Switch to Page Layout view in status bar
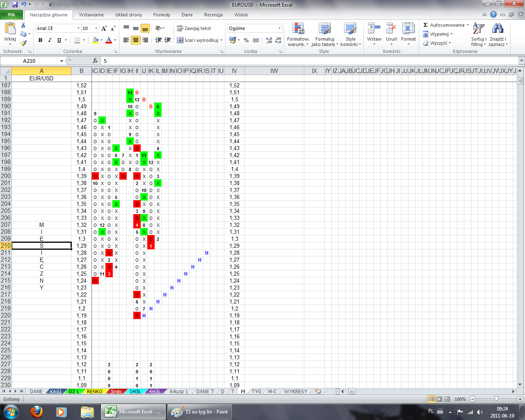525x420 pixels. pos(439,399)
